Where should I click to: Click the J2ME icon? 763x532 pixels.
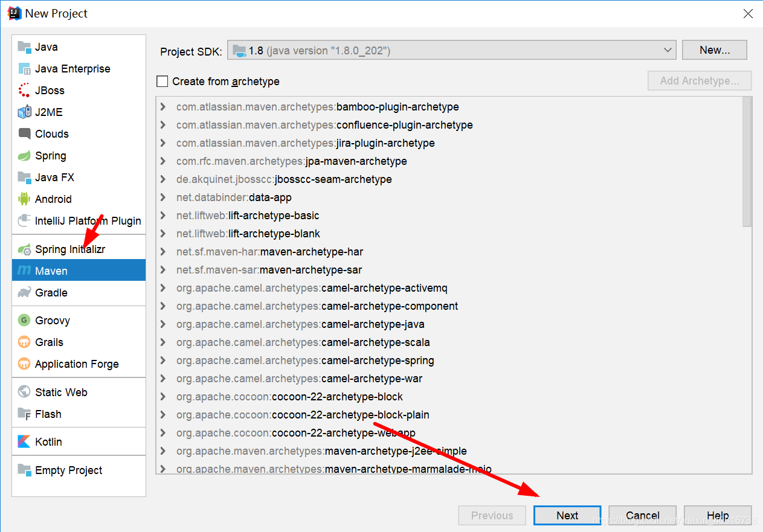24,112
